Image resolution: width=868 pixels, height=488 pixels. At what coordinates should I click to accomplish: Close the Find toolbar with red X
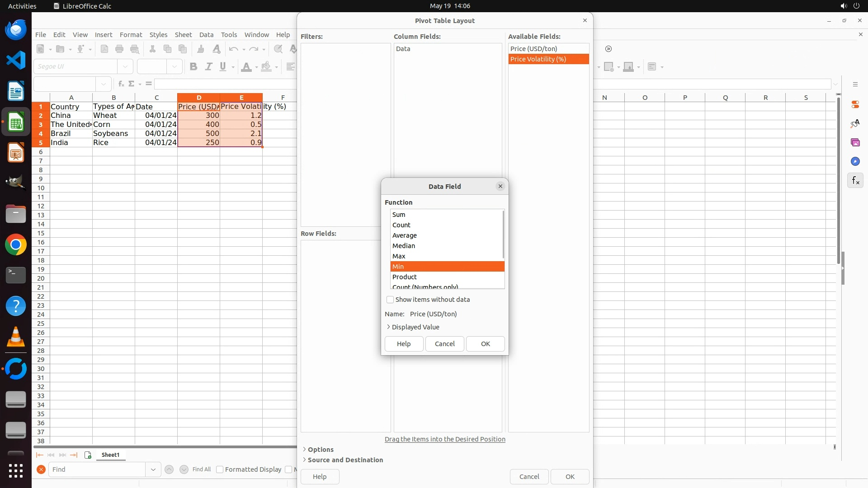tap(41, 469)
